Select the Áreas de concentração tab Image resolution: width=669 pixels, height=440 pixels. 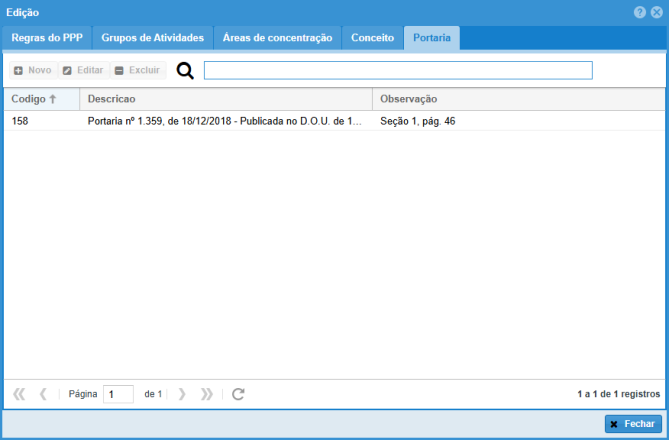point(277,38)
